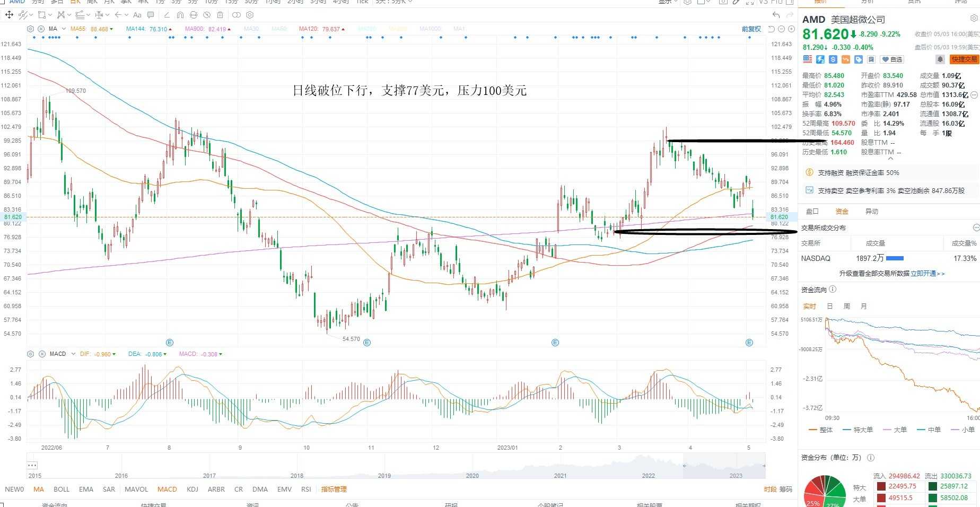Viewport: 980px width, 507px height.
Task: Select the crosshair move tool
Action: coord(9,15)
